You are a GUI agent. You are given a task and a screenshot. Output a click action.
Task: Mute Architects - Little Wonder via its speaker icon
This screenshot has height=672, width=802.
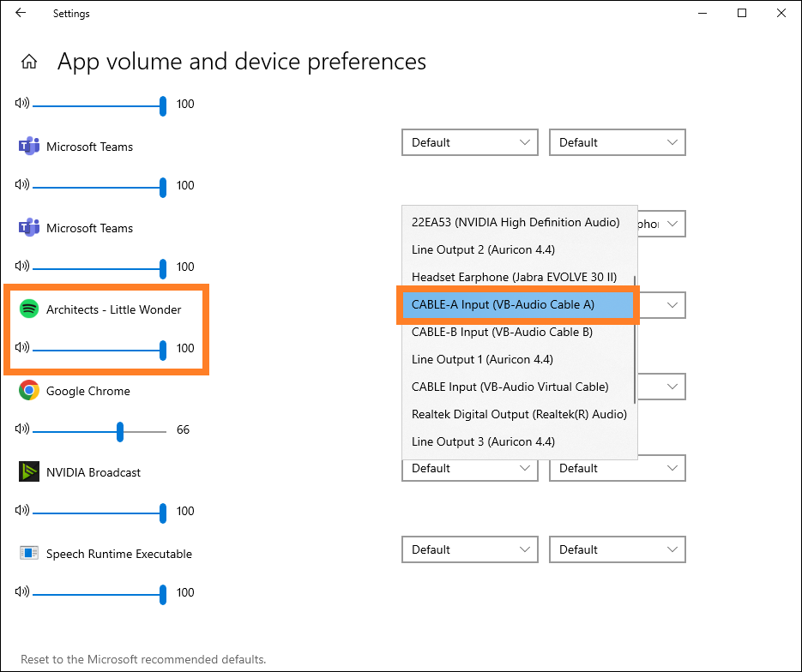point(22,347)
